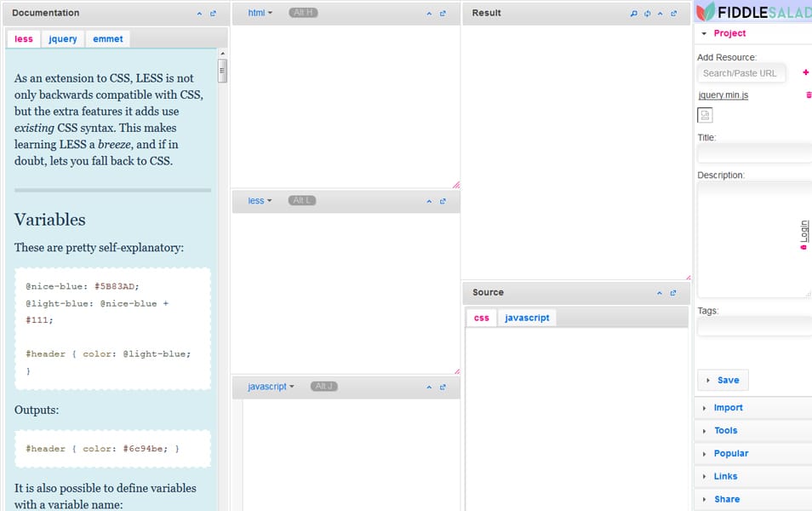The height and width of the screenshot is (511, 812).
Task: Click the refresh icon in Result header
Action: pyautogui.click(x=647, y=14)
